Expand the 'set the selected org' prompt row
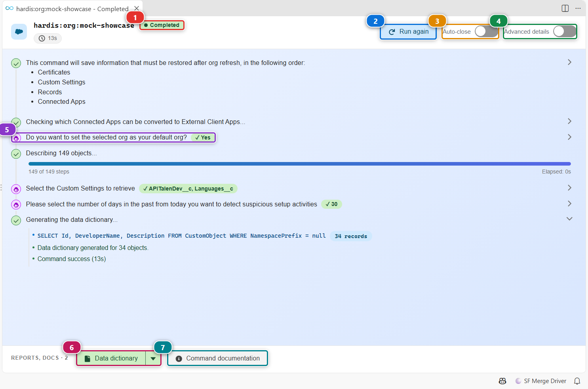Image resolution: width=588 pixels, height=389 pixels. 569,137
